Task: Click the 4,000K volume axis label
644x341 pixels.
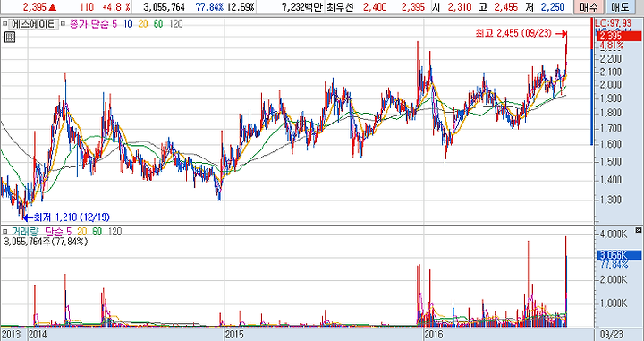Action: pos(613,234)
